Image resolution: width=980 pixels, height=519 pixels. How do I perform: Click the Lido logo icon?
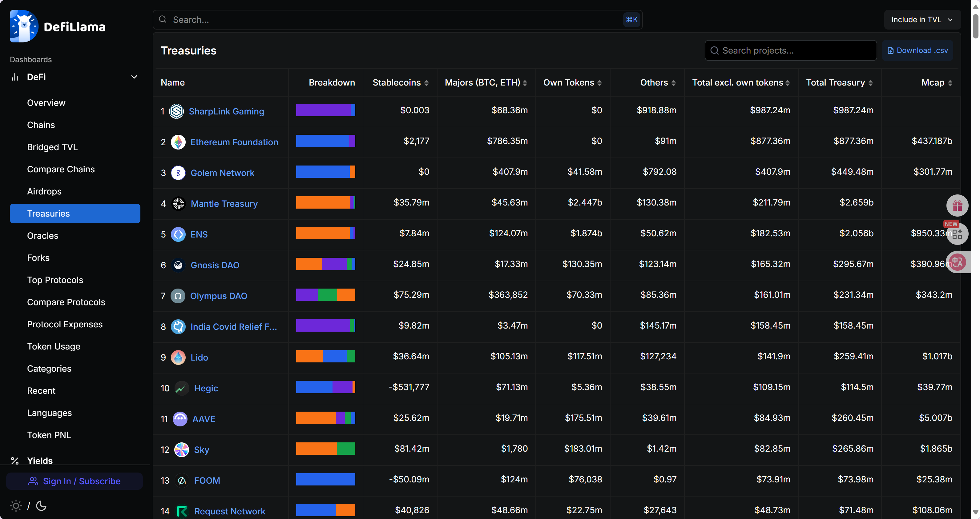coord(178,357)
